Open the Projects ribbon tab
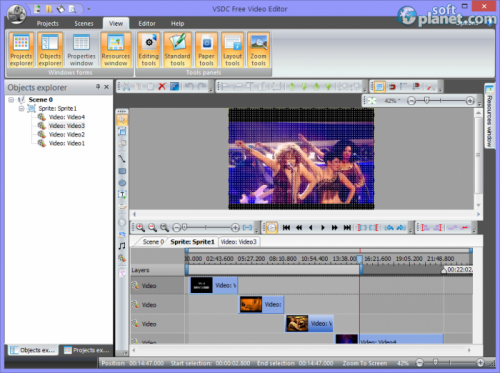Screen dimensions: 500x373 (48, 23)
